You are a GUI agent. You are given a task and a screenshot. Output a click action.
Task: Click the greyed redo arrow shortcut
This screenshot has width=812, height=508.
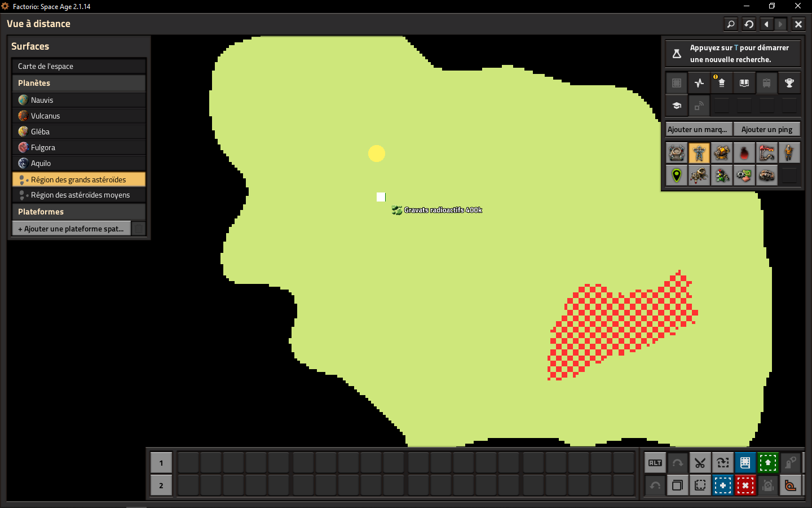678,463
